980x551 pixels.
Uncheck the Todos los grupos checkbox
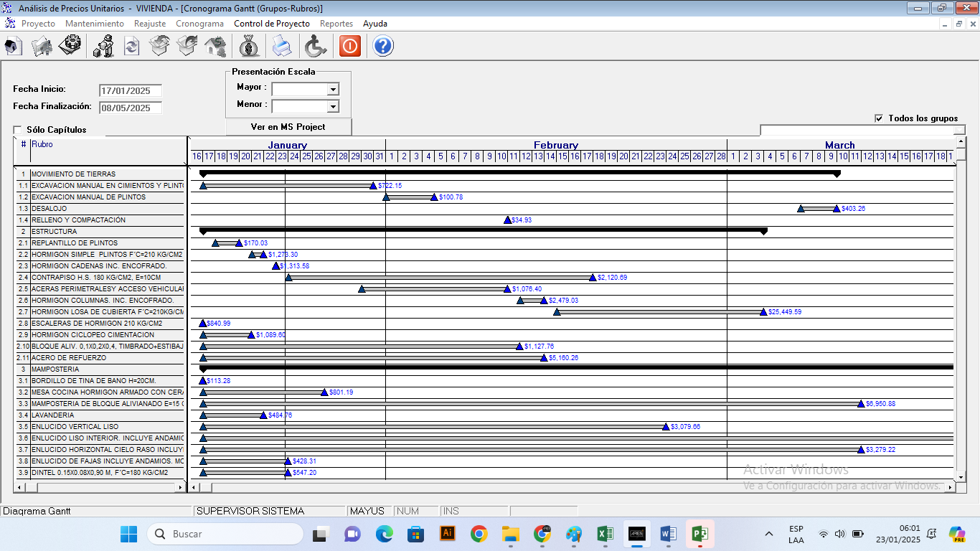tap(880, 118)
